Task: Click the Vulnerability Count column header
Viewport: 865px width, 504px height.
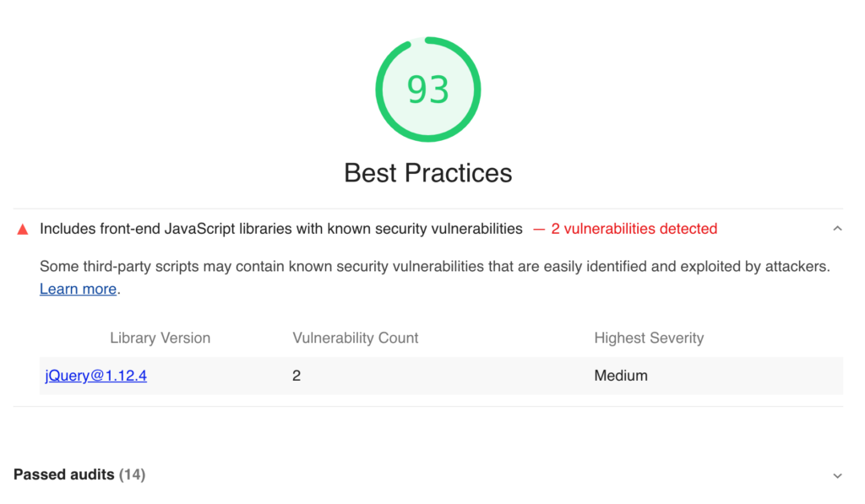Action: (x=356, y=338)
